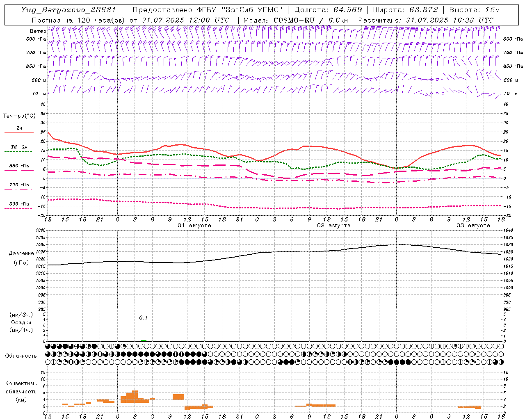Click the Ветер panel label
The height and width of the screenshot is (420, 525).
[38, 31]
